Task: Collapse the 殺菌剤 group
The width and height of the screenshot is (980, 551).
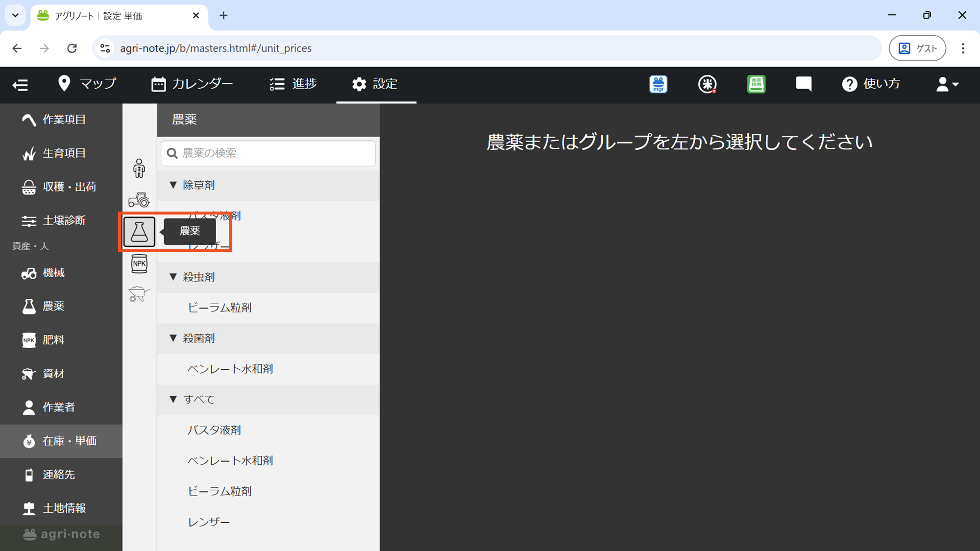Action: pos(268,338)
